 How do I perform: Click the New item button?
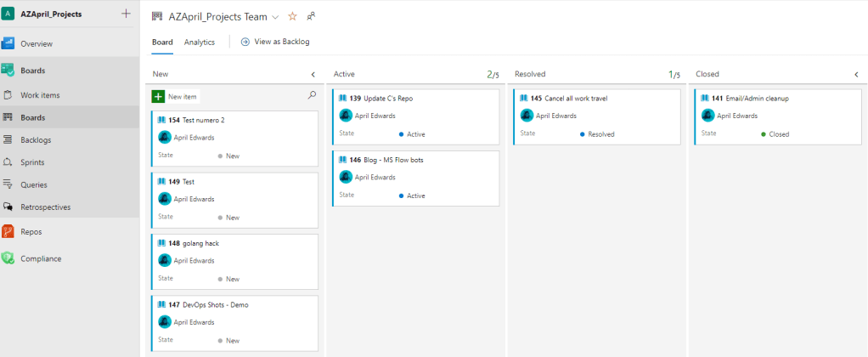click(x=176, y=97)
